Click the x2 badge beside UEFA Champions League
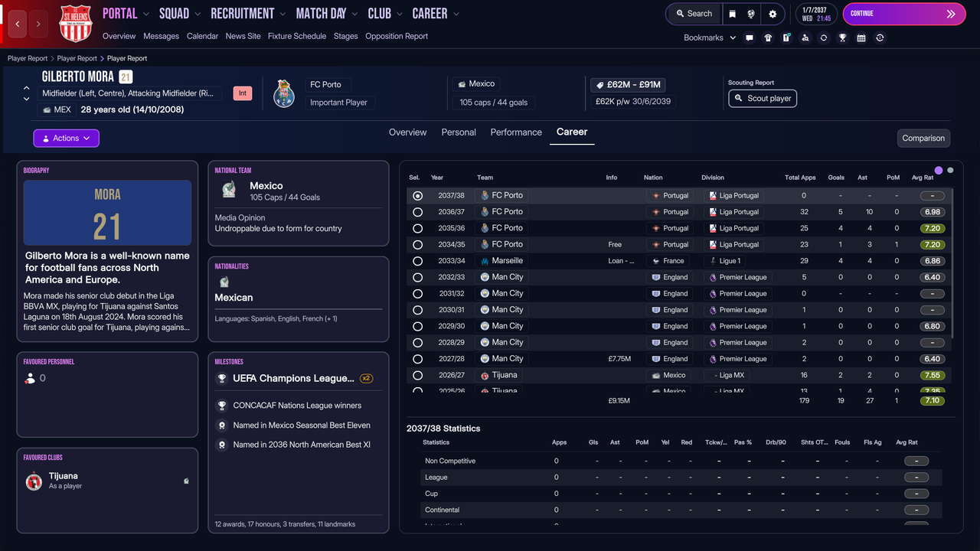This screenshot has width=980, height=551. click(x=367, y=378)
